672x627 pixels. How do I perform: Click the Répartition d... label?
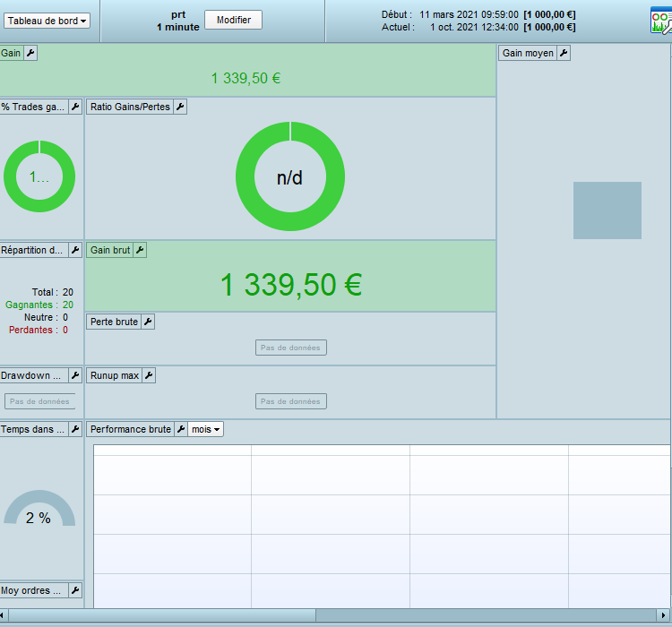coord(32,250)
